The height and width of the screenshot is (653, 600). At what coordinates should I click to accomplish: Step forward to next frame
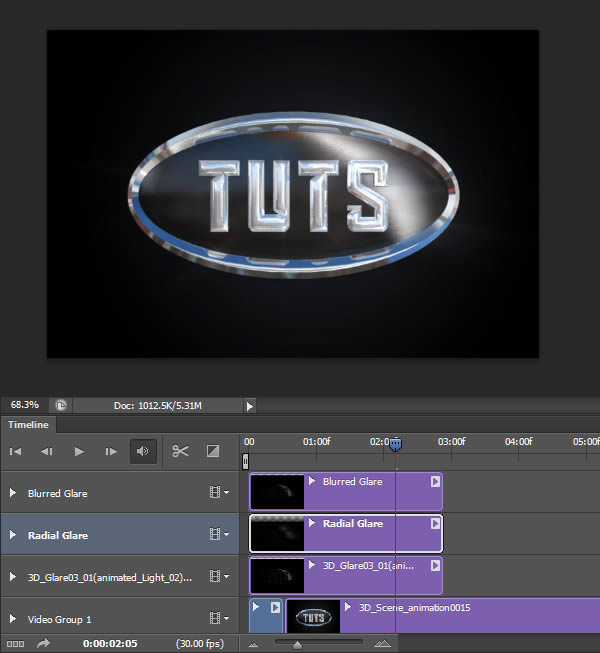tap(111, 451)
